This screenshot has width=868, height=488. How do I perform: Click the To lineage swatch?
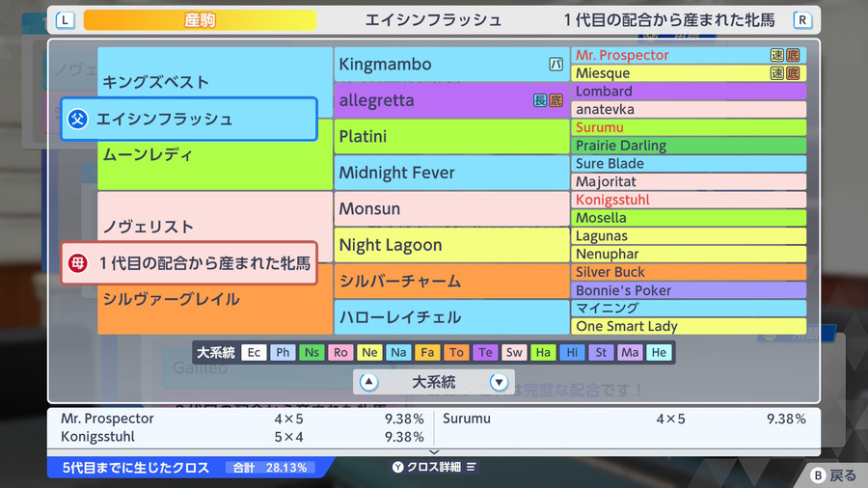(x=456, y=352)
